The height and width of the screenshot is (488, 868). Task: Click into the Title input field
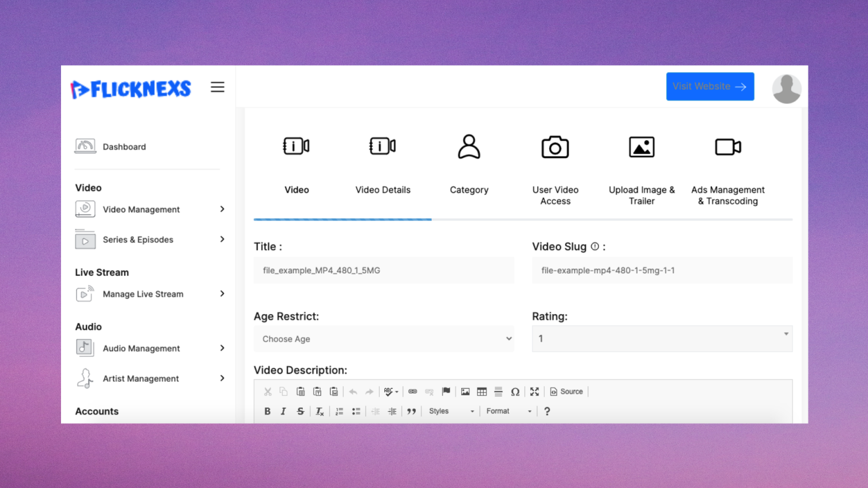coord(384,271)
